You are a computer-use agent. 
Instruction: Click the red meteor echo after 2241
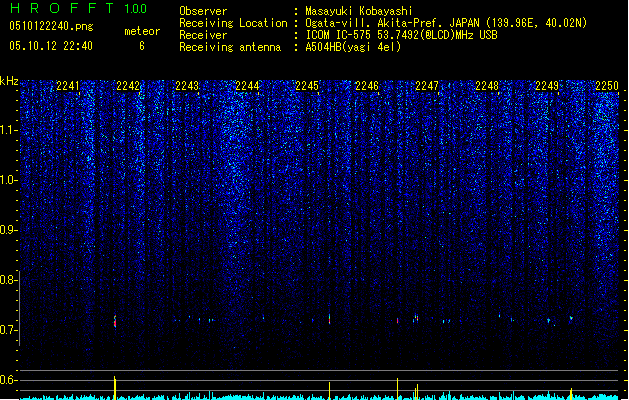[x=115, y=321]
